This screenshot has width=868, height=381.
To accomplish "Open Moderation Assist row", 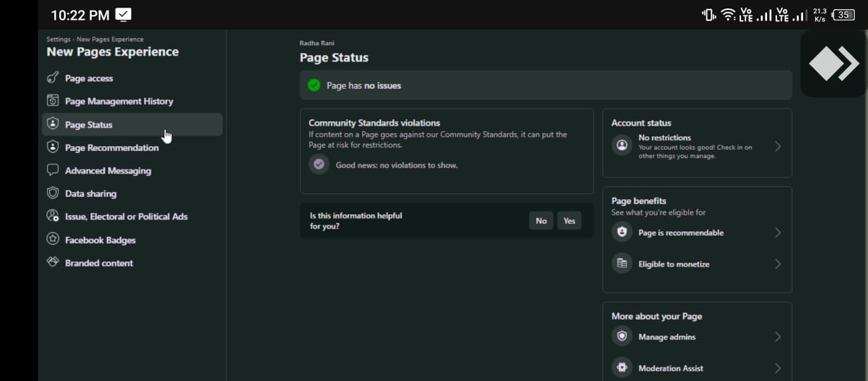I will [x=697, y=368].
